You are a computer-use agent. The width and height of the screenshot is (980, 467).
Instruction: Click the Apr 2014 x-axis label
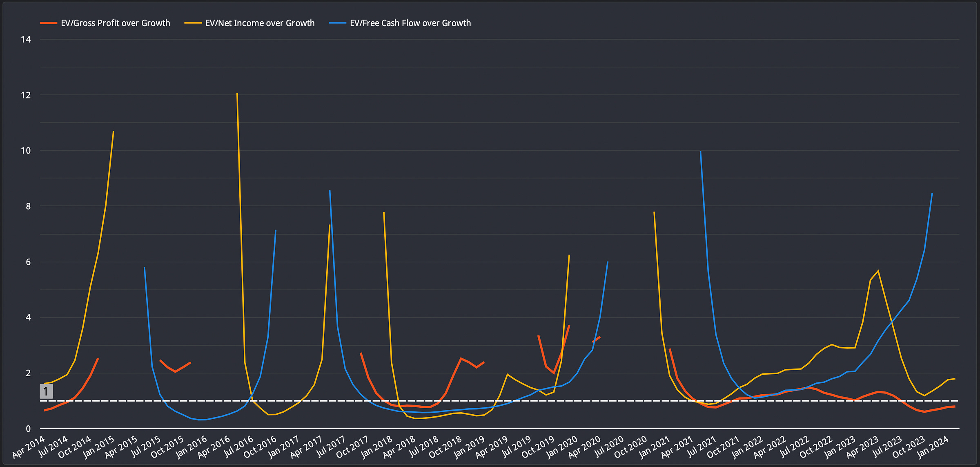coord(29,447)
